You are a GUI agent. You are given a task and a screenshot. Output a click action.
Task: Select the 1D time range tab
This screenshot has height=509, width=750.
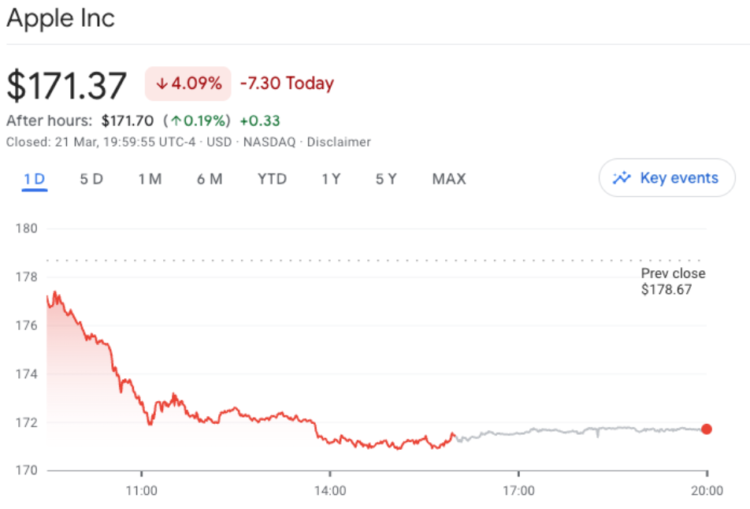pos(34,179)
